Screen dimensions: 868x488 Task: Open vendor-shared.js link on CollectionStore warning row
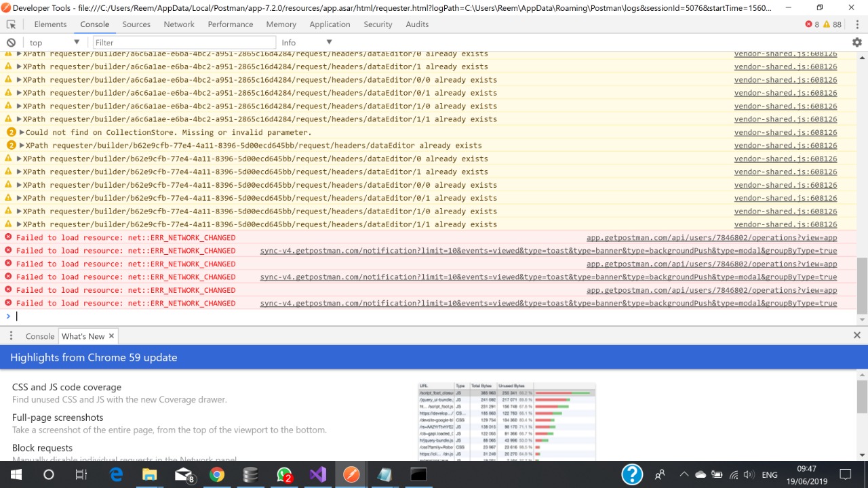click(785, 132)
